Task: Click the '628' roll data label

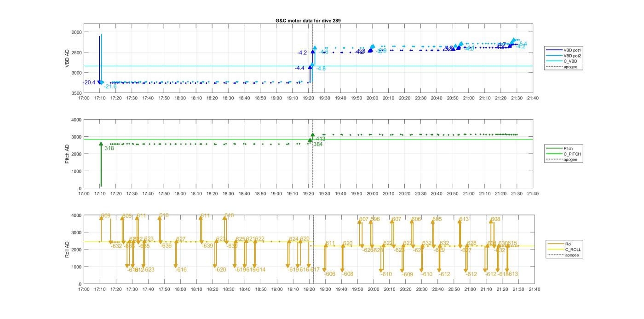Action: point(471,243)
